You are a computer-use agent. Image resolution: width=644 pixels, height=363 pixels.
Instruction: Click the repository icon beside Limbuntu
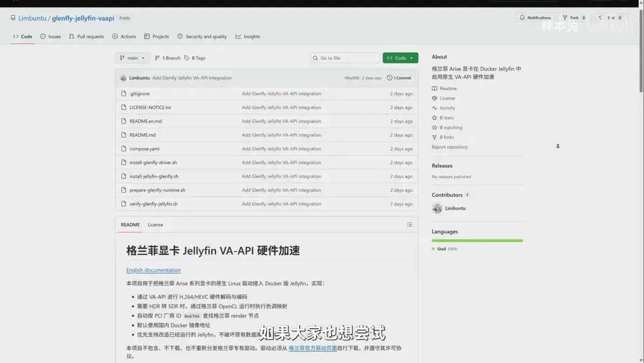point(13,18)
